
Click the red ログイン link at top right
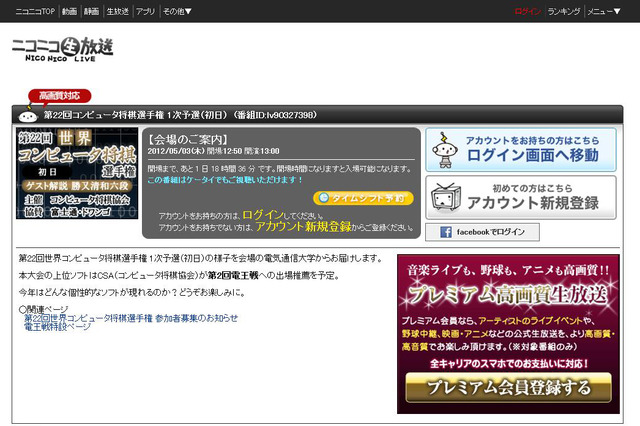tap(527, 11)
